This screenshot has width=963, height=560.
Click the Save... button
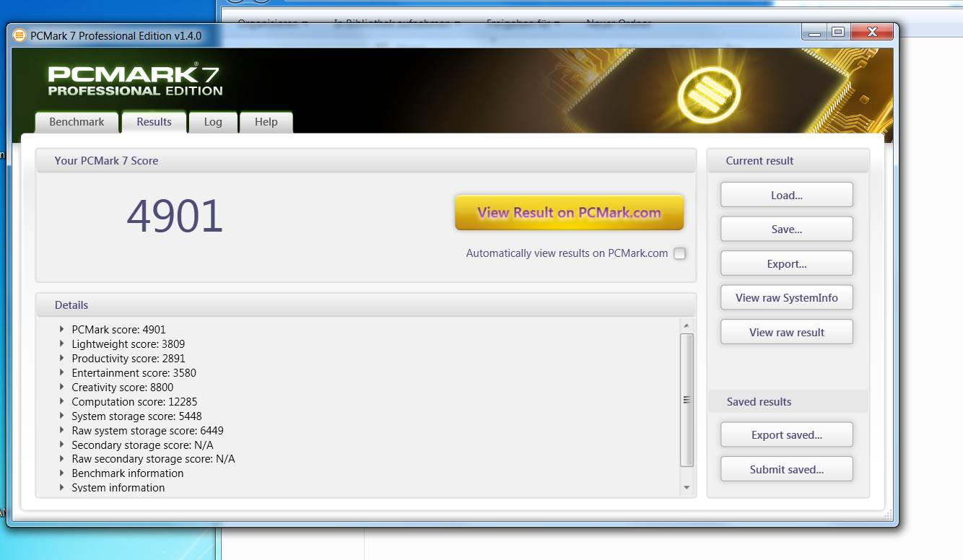coord(787,229)
